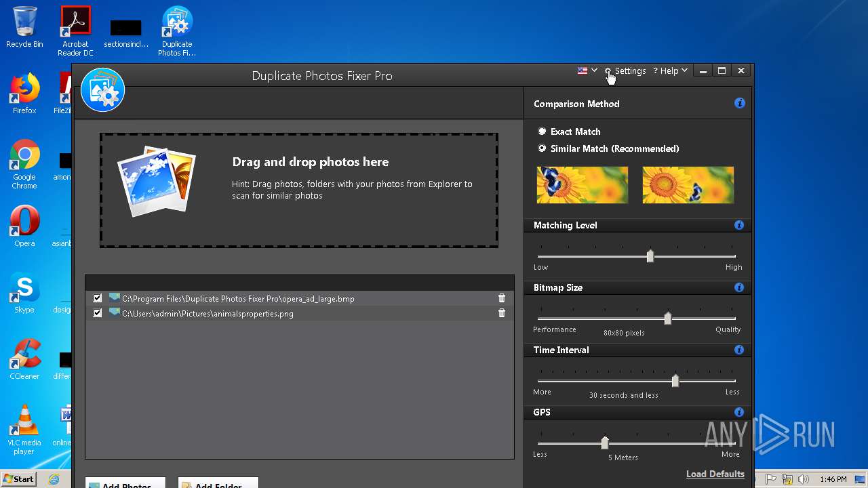868x488 pixels.
Task: Click the image icon beside opera_ad_large.bmp
Action: (x=115, y=298)
